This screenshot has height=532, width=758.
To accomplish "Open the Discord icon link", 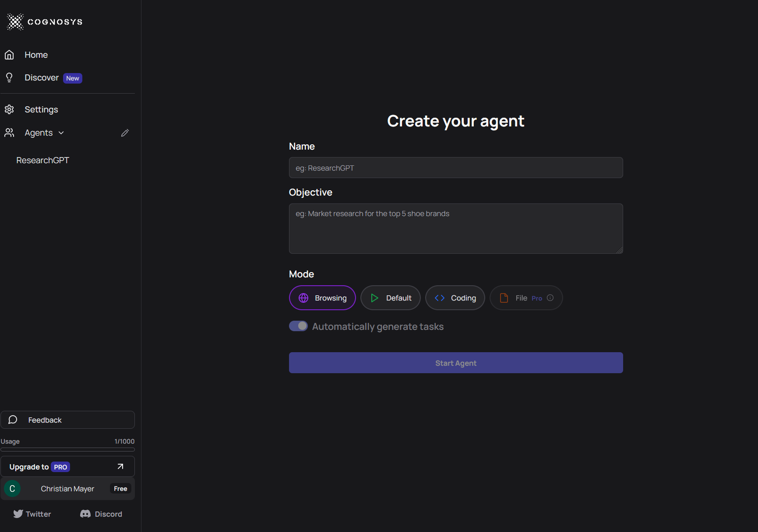I will click(x=85, y=514).
